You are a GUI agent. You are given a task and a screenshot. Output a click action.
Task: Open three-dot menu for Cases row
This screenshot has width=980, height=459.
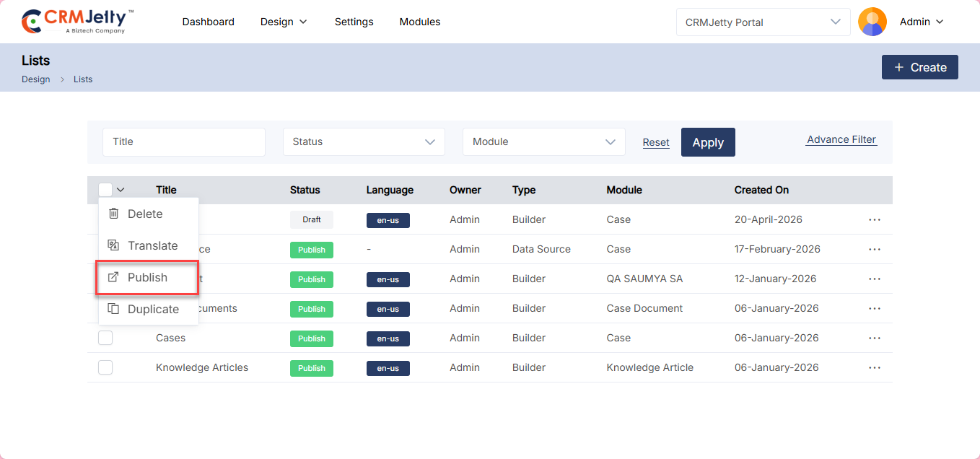(874, 338)
